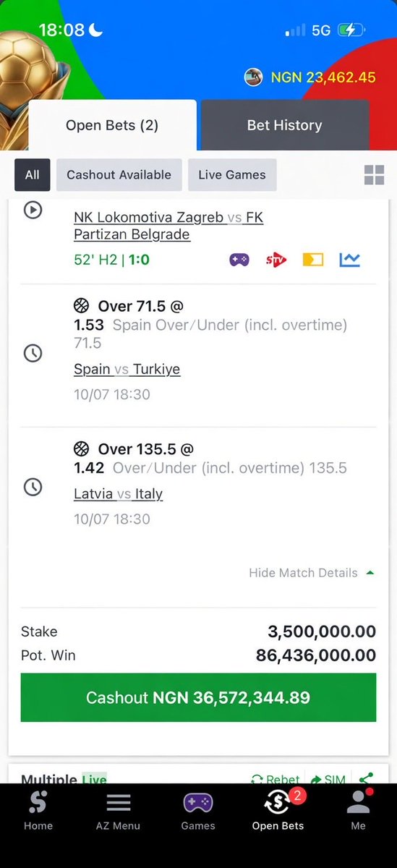Filter bets by Live Games

(x=232, y=174)
